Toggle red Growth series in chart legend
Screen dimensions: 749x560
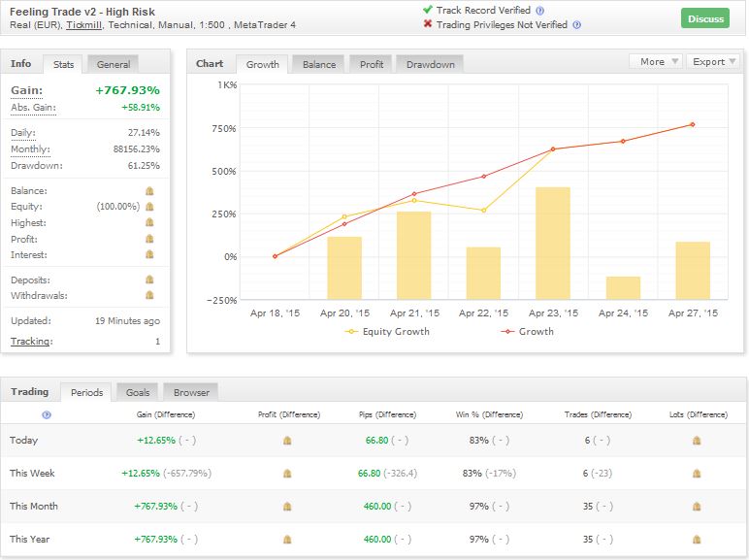click(x=528, y=332)
